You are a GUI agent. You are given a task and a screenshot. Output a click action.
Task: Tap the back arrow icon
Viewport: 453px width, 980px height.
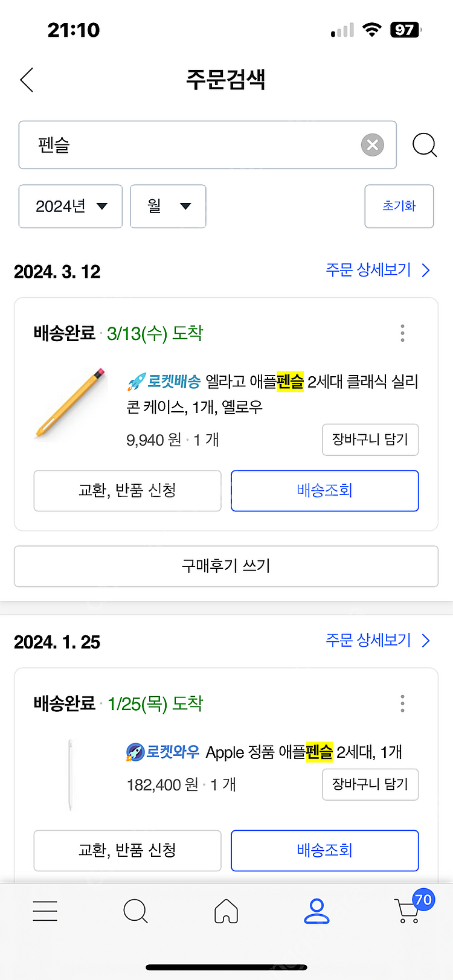(27, 80)
